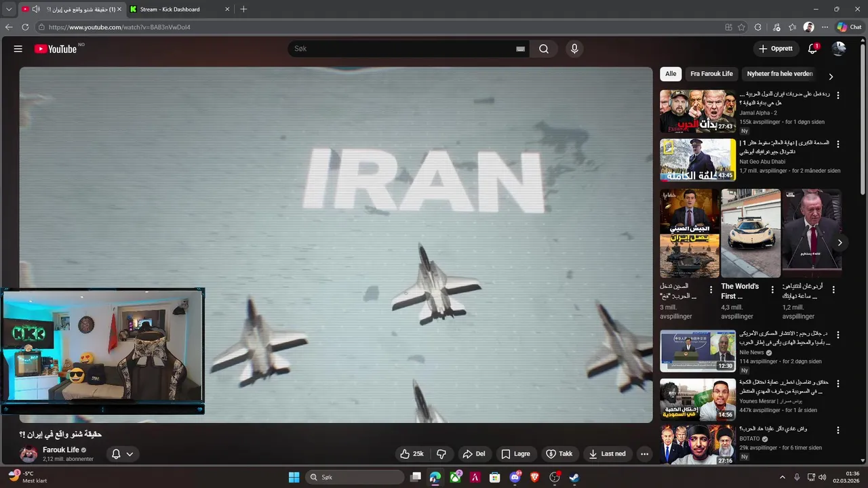Reload the current page
This screenshot has width=868, height=488.
25,27
